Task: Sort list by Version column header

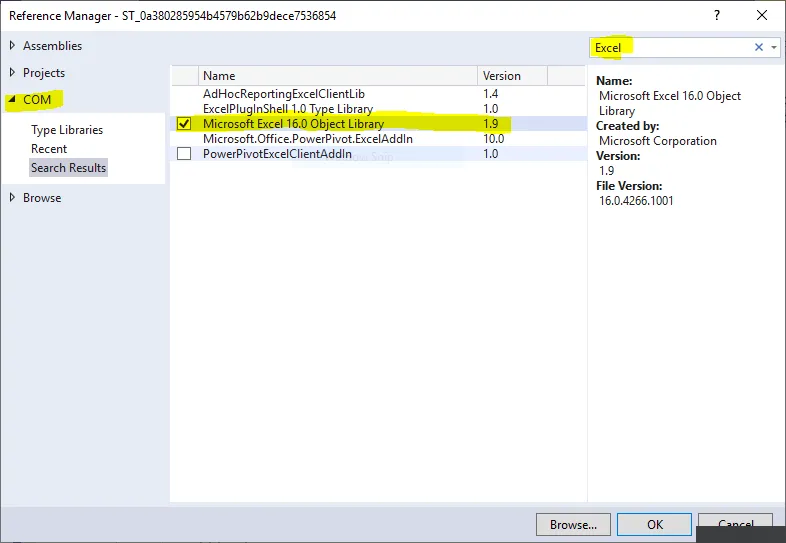Action: 512,76
